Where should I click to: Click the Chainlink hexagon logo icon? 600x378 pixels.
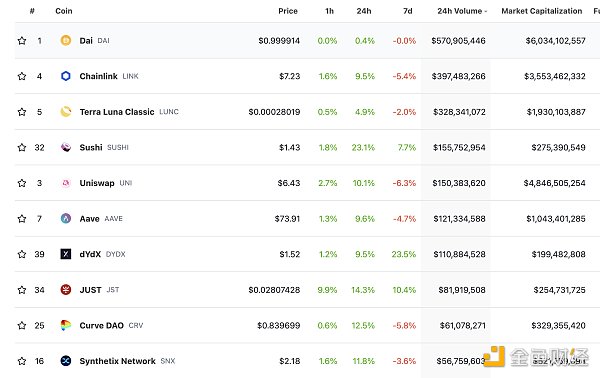tap(66, 76)
